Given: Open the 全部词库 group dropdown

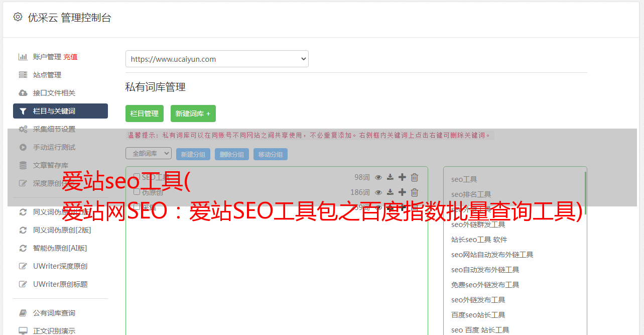Looking at the screenshot, I should tap(149, 154).
